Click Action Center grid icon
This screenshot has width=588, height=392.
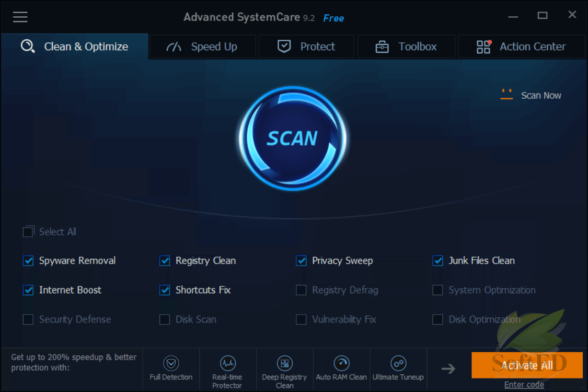tap(484, 47)
